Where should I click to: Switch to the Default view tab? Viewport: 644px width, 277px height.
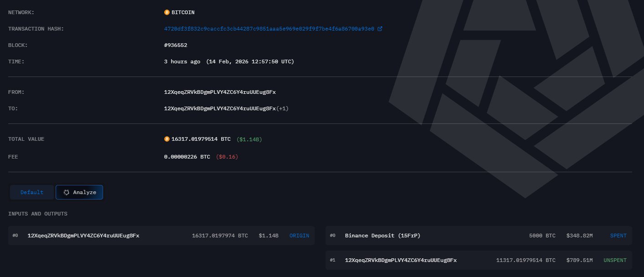[32, 192]
